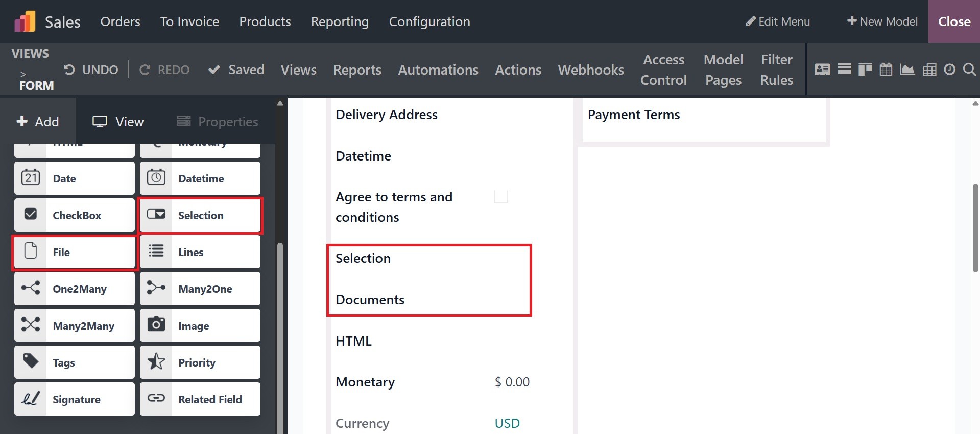Open the Reporting menu
The width and height of the screenshot is (980, 434).
(x=340, y=21)
